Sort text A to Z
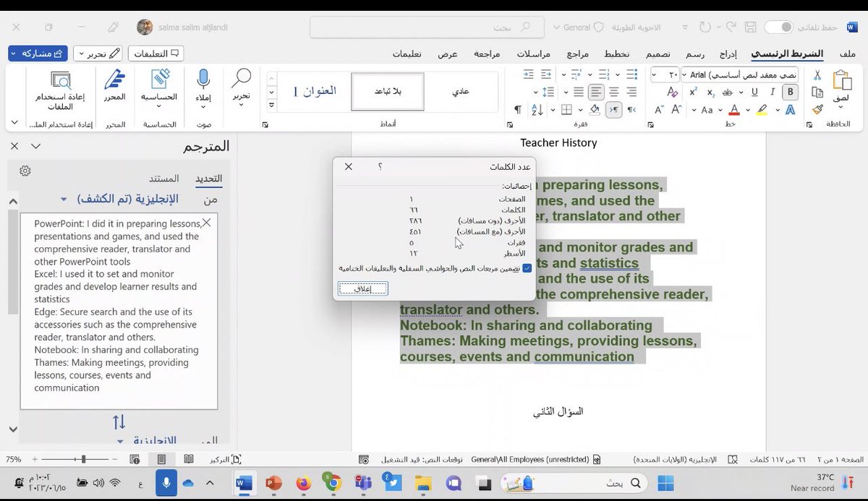Image resolution: width=868 pixels, height=501 pixels. pyautogui.click(x=537, y=110)
